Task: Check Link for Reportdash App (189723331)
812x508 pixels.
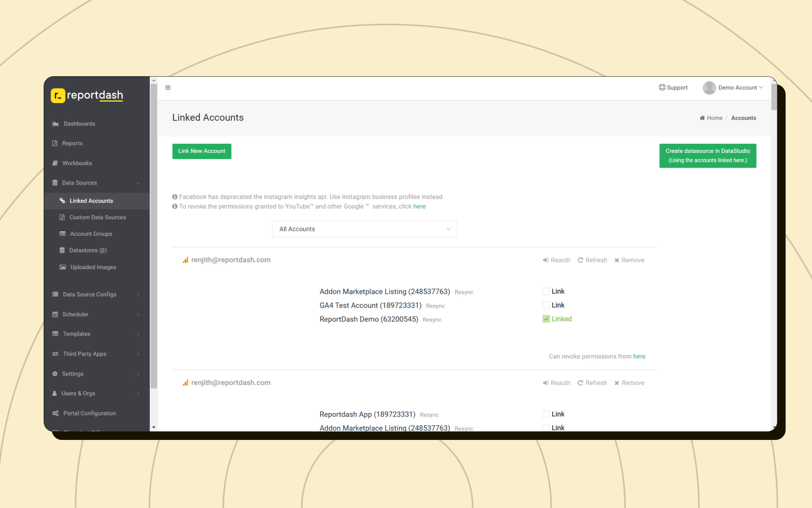Action: [x=546, y=415]
